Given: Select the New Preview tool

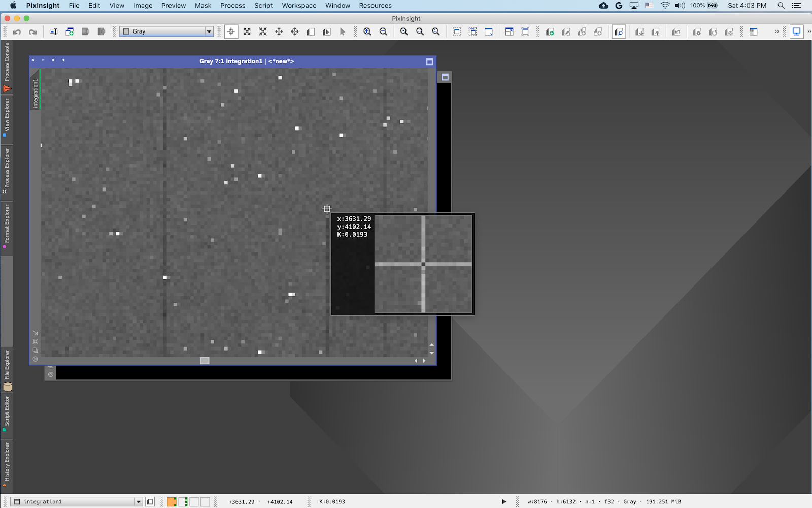Looking at the screenshot, I should coord(311,31).
